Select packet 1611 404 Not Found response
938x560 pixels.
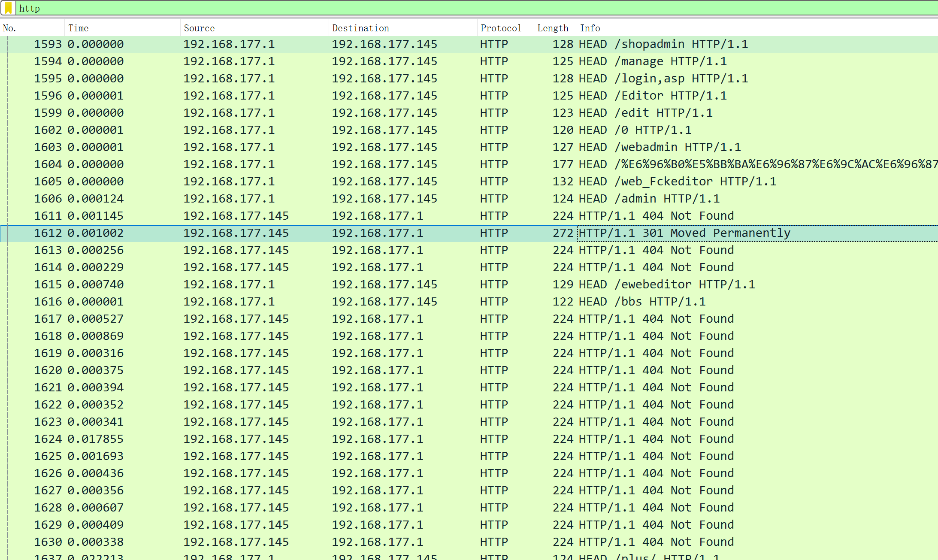(x=656, y=216)
